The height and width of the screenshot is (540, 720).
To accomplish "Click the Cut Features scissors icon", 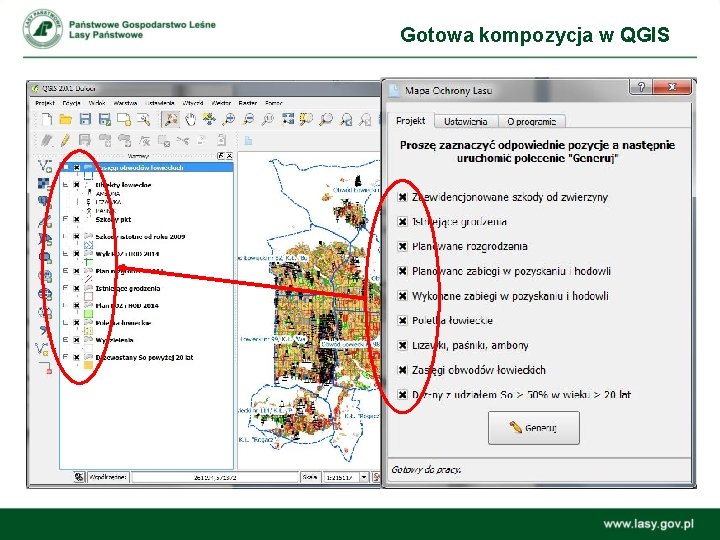I will tap(183, 140).
